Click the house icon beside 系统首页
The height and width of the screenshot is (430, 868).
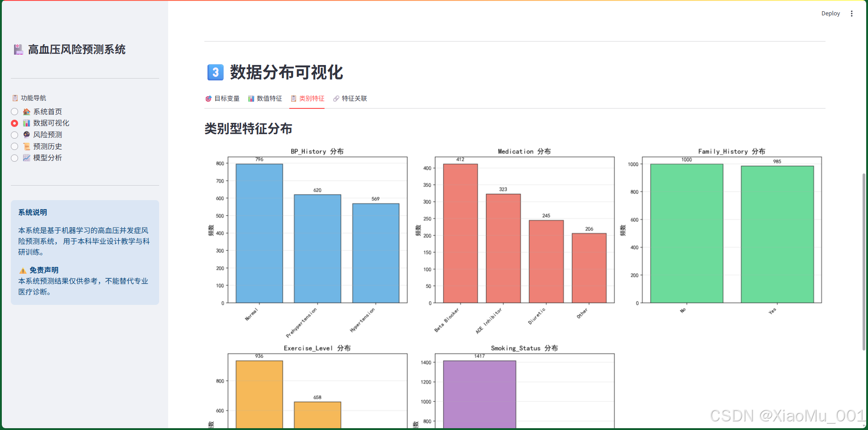click(x=27, y=112)
